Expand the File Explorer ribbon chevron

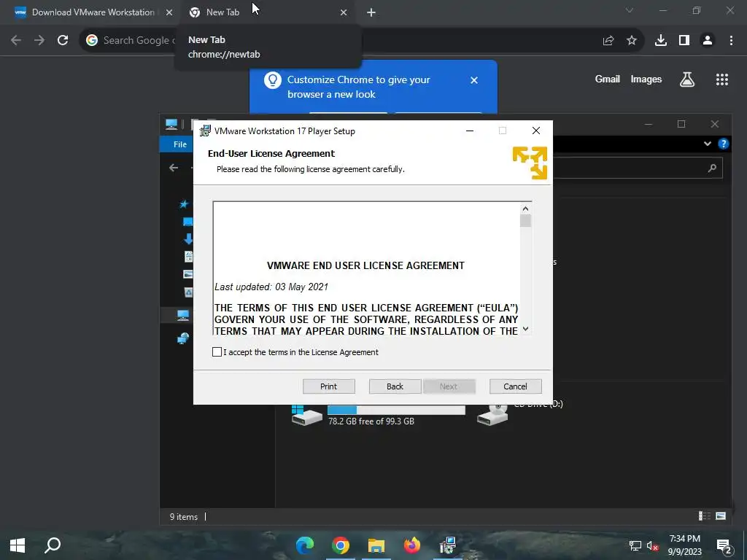pyautogui.click(x=708, y=144)
